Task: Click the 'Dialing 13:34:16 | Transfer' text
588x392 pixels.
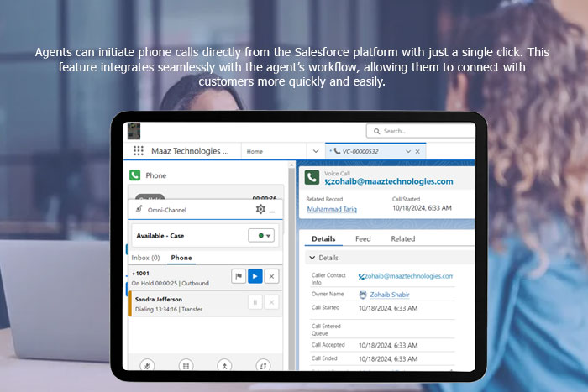Action: tap(169, 309)
